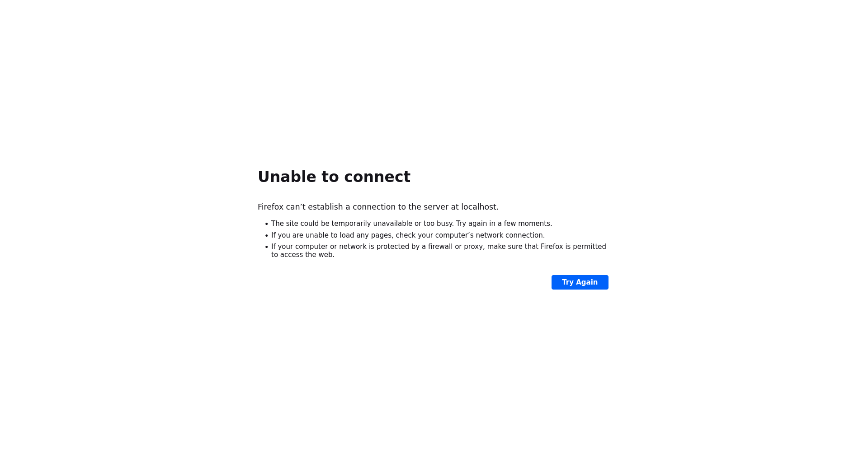Click the blue Try Again button
Viewport: 868px width, 449px height.
pos(580,282)
